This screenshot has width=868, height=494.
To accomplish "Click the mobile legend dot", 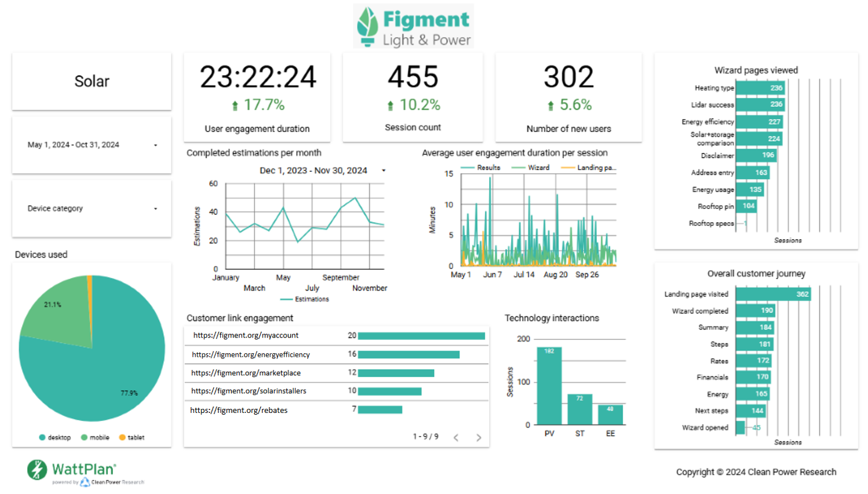I will point(84,437).
